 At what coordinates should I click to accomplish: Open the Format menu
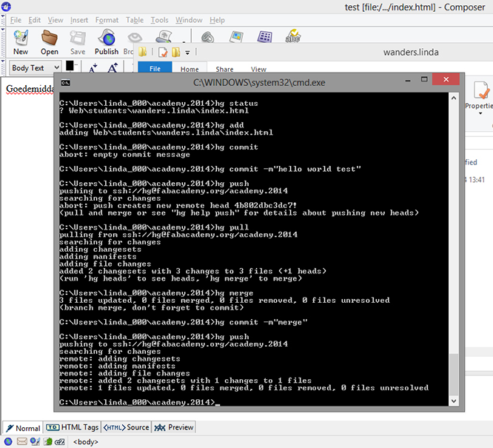tap(107, 20)
